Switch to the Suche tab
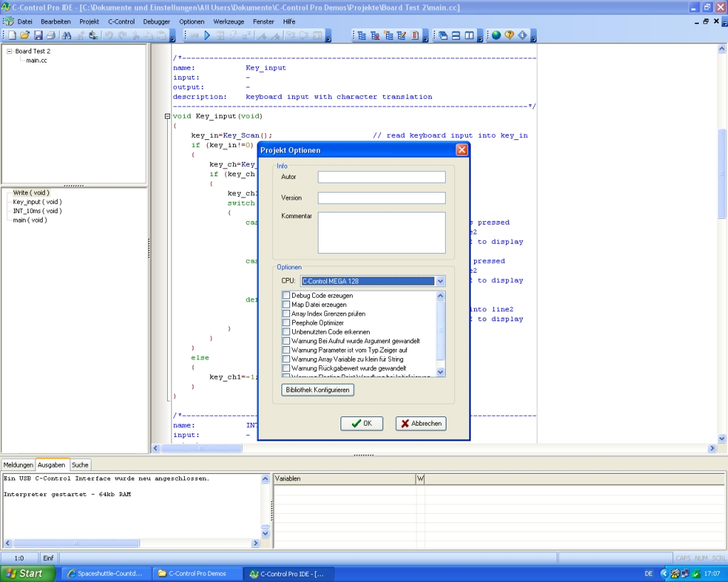The width and height of the screenshot is (728, 582). pos(80,465)
